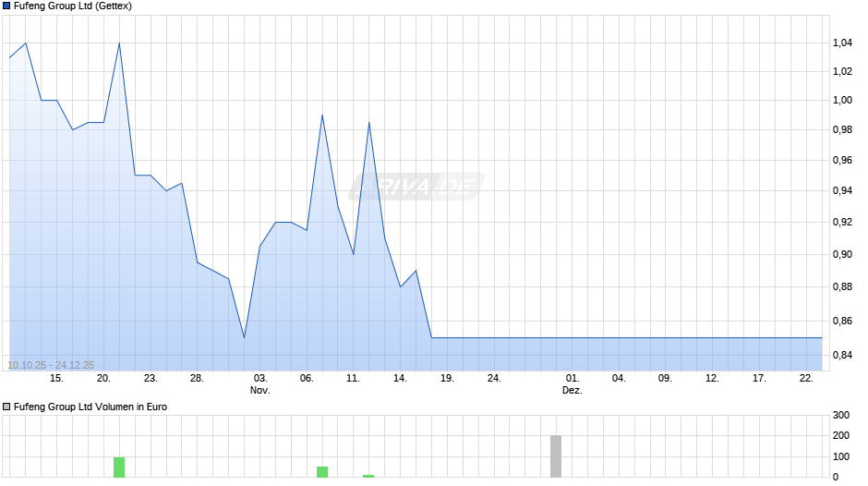Select the 1,04 price axis label
The width and height of the screenshot is (868, 486).
tap(842, 43)
